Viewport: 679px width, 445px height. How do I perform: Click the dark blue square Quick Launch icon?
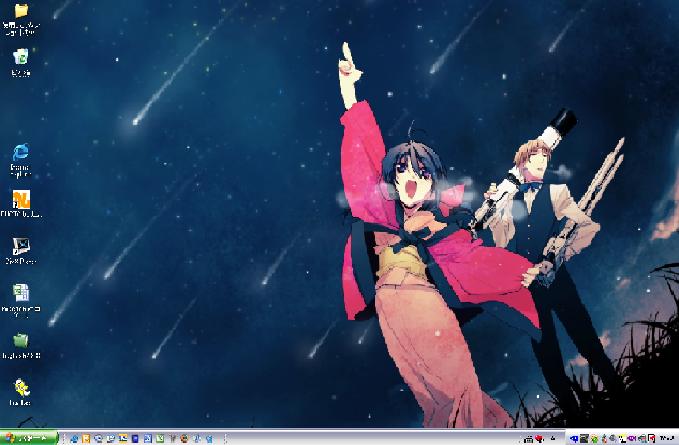point(135,439)
